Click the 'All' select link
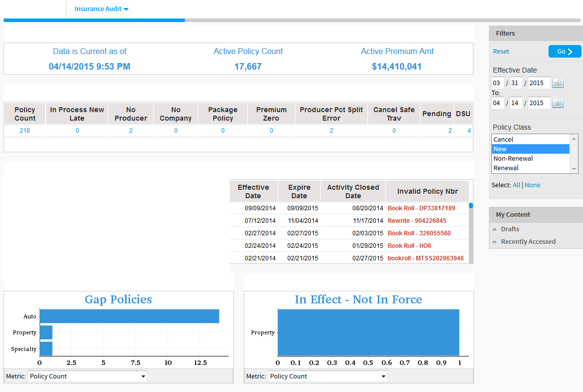583x392 pixels. [516, 185]
